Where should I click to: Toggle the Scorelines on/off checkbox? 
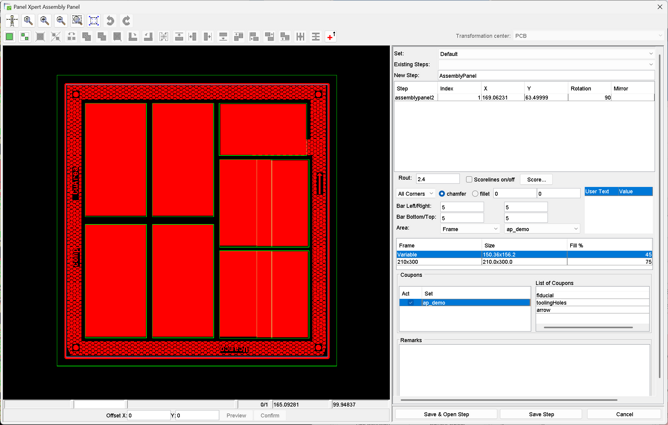[x=469, y=180]
